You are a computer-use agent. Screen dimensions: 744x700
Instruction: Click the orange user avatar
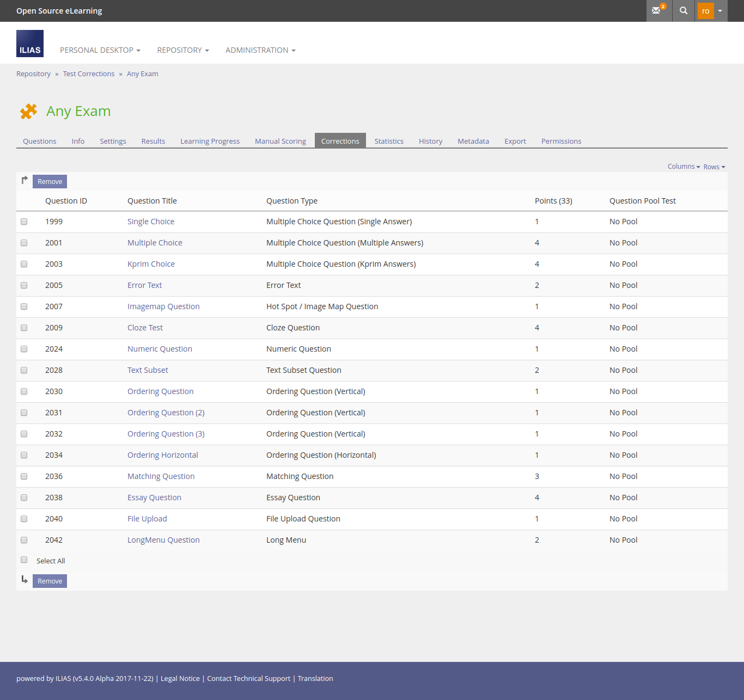(x=705, y=11)
